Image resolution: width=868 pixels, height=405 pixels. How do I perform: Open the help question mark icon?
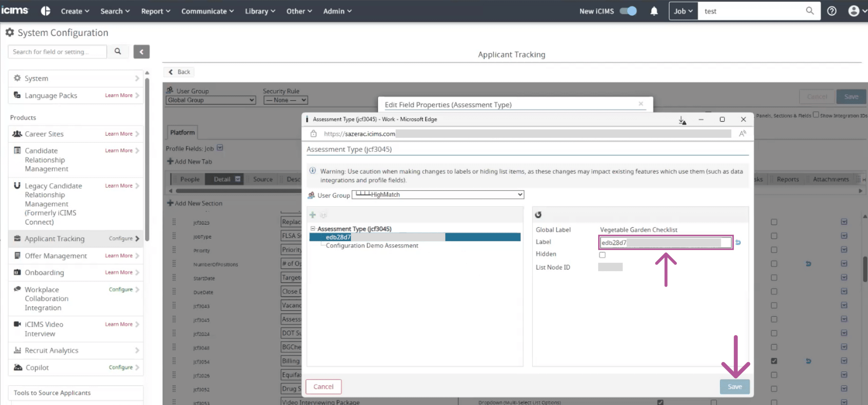click(832, 11)
